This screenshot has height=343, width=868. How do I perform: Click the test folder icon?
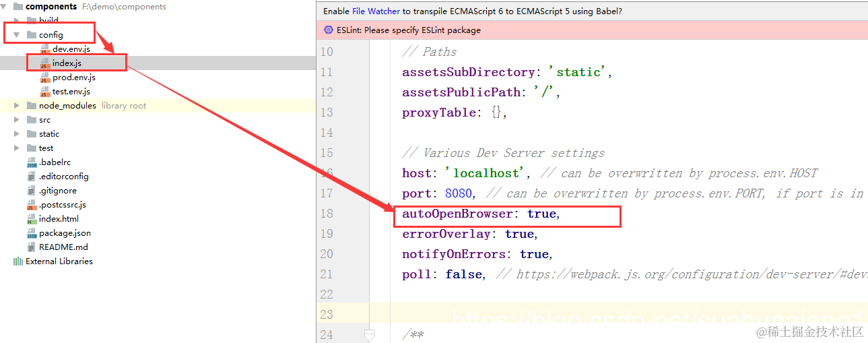click(x=32, y=148)
